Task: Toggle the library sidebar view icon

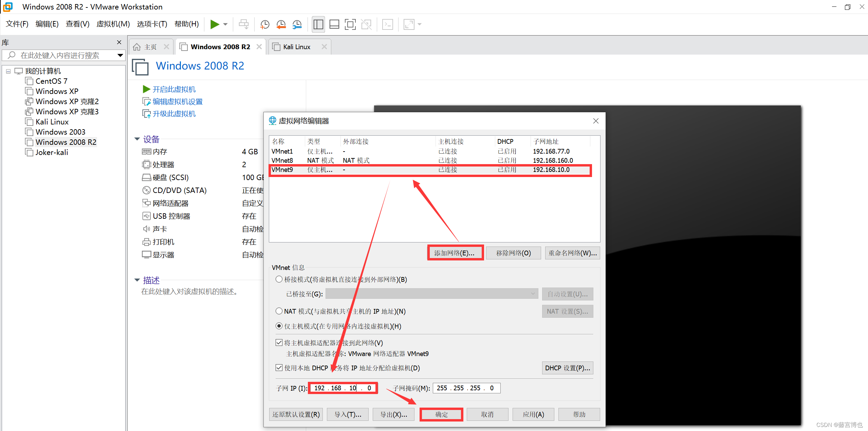Action: pos(318,24)
